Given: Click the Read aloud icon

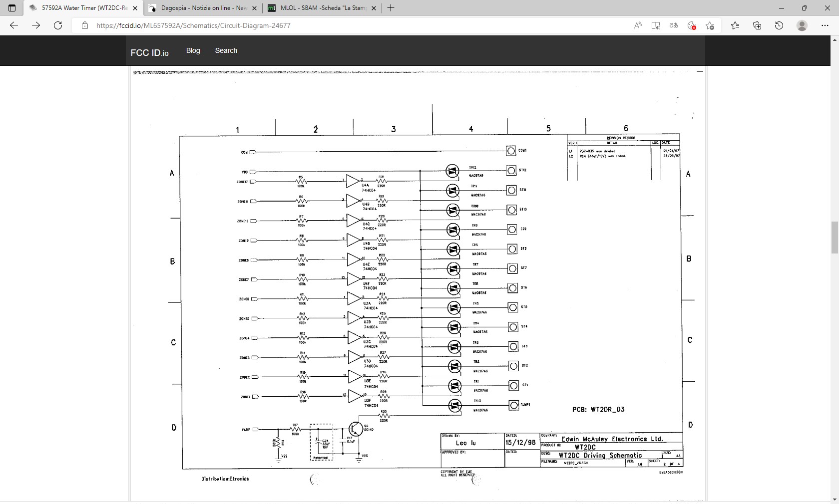Looking at the screenshot, I should click(638, 25).
